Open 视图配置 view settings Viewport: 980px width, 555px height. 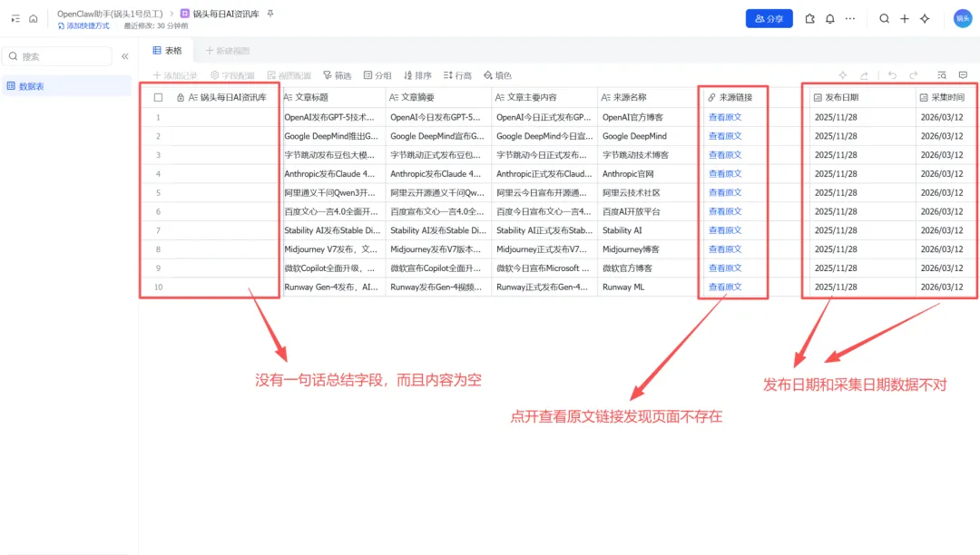pyautogui.click(x=289, y=75)
